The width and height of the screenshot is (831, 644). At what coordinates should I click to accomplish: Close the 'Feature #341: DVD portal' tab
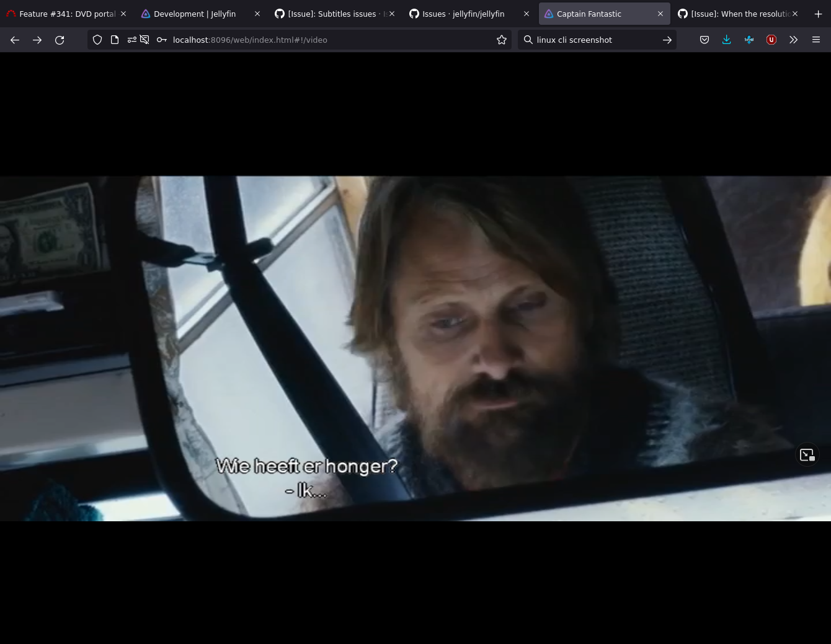tap(123, 14)
